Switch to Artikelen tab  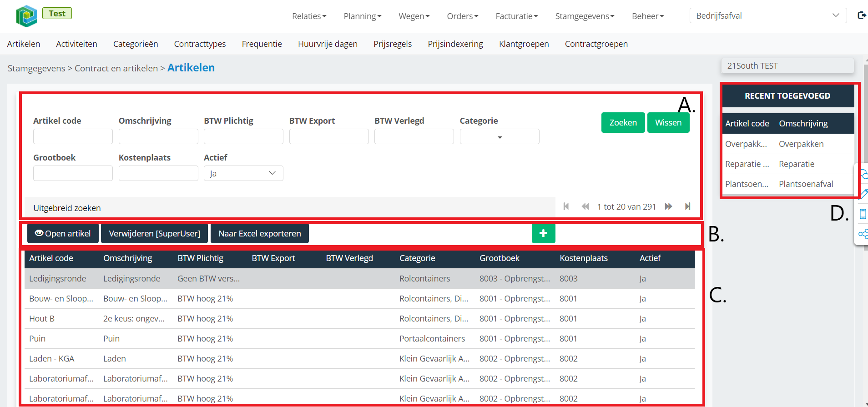(24, 44)
